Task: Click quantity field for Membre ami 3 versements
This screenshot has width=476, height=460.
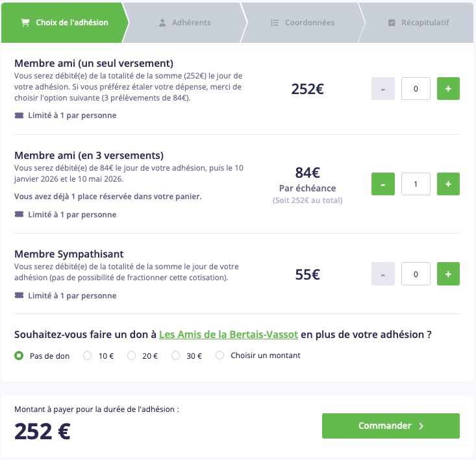Action: tap(416, 184)
